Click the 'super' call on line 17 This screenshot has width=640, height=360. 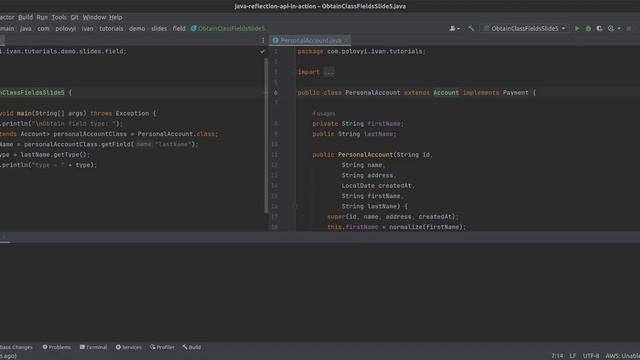click(336, 217)
